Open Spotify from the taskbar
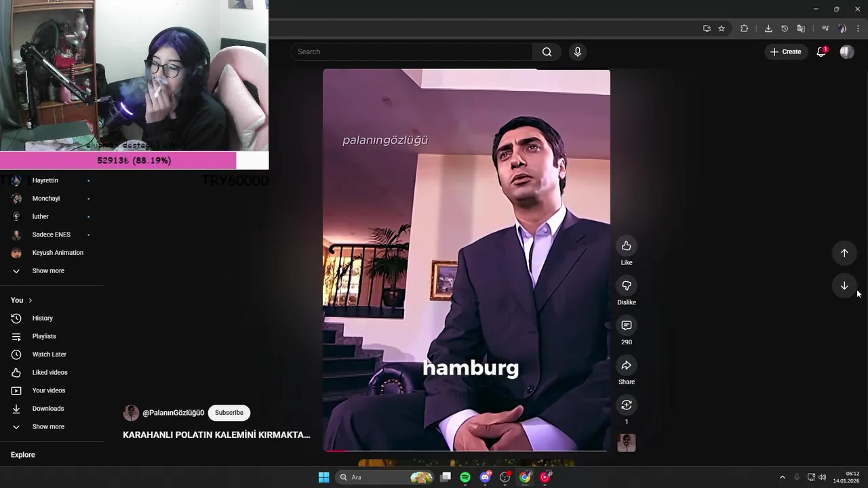 (465, 477)
